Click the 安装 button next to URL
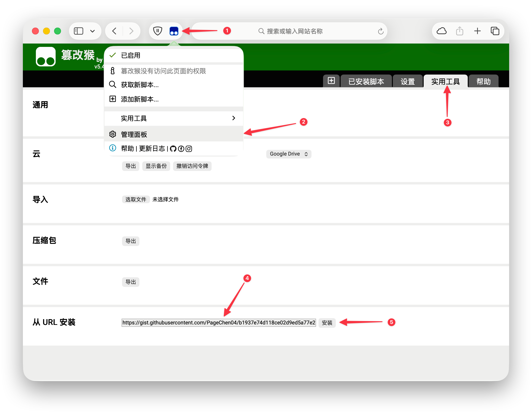532x417 pixels. tap(327, 323)
